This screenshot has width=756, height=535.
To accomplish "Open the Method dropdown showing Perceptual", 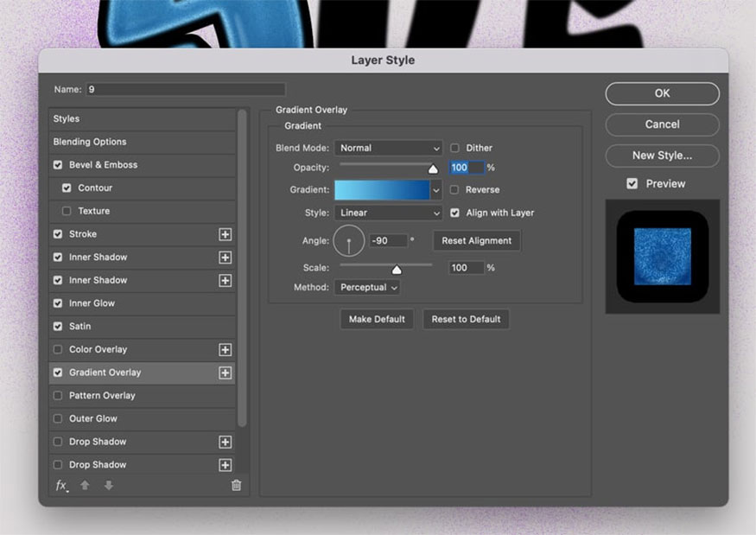I will pos(367,287).
